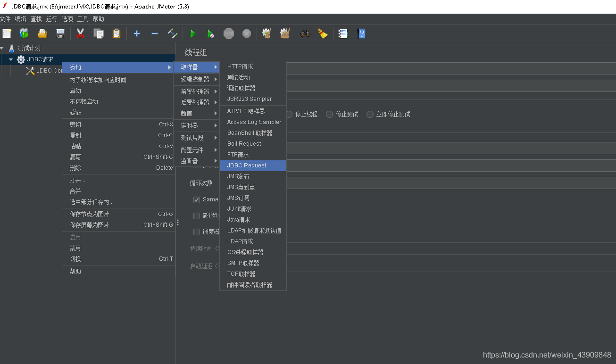Toggle the 调度器 checkbox
The width and height of the screenshot is (616, 364).
pyautogui.click(x=197, y=232)
